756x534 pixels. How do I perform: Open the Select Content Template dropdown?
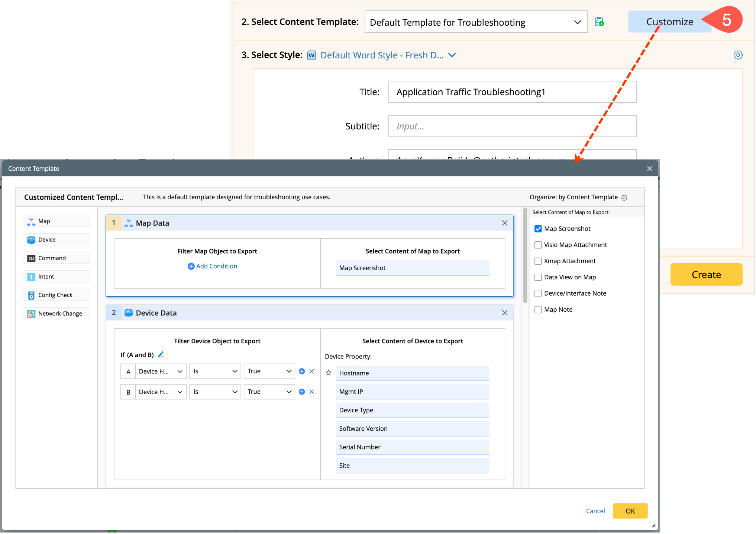[x=476, y=22]
